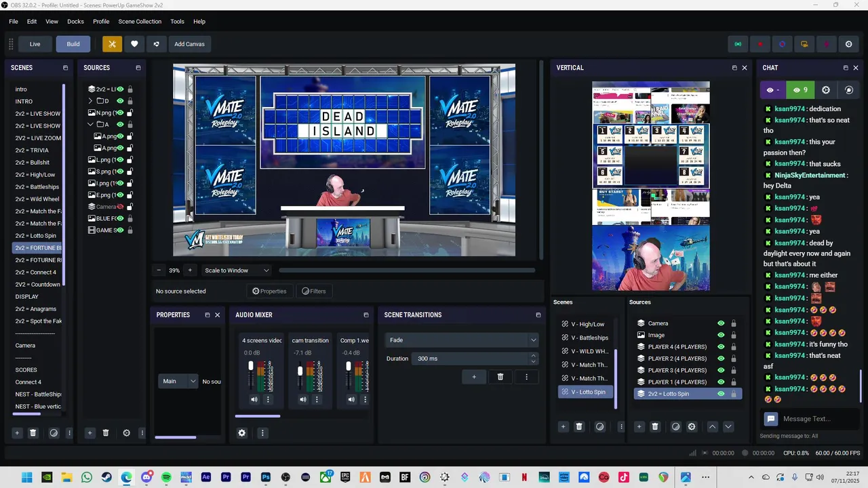Switch to Build mode
Image resolution: width=868 pixels, height=488 pixels.
coord(73,44)
